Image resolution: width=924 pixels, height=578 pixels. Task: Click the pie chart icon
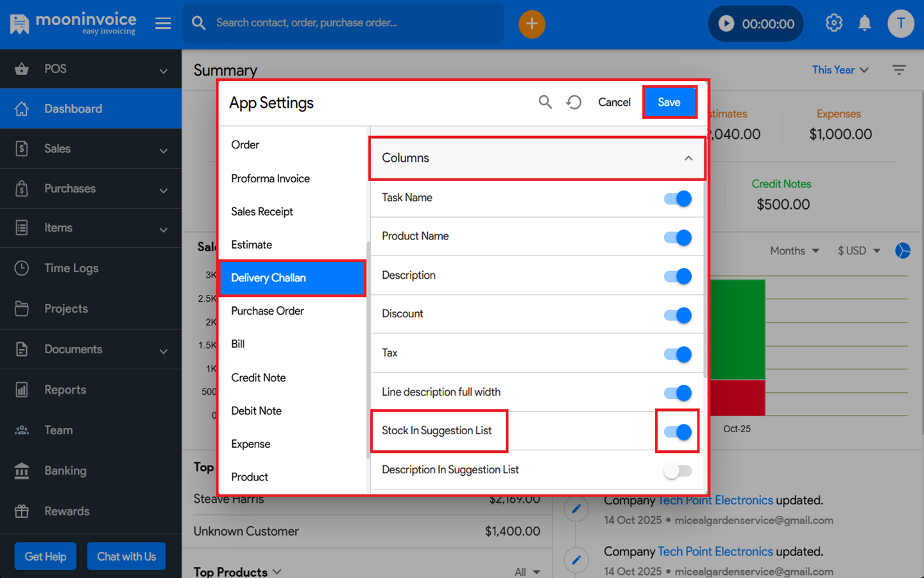pyautogui.click(x=903, y=250)
